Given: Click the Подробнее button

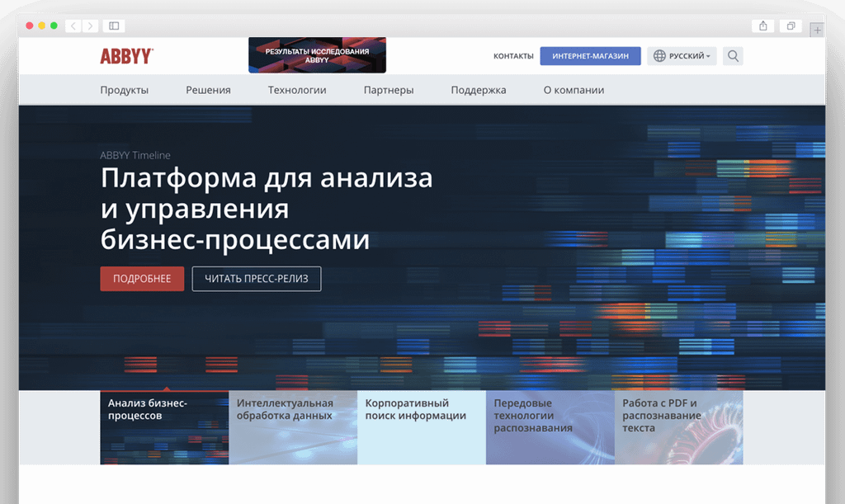Looking at the screenshot, I should (142, 278).
